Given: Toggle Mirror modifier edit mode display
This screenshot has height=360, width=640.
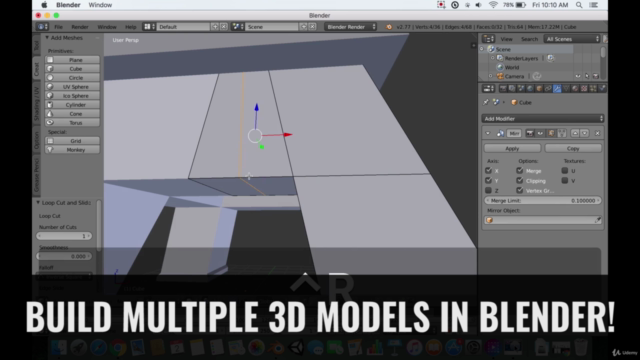Looking at the screenshot, I should (551, 133).
